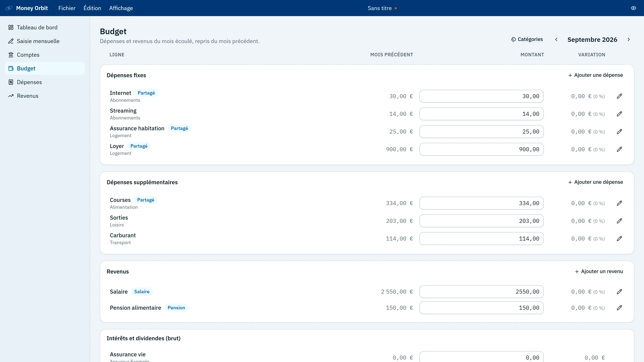The image size is (644, 362).
Task: Go to next month after Septembre 2026
Action: pos(629,39)
